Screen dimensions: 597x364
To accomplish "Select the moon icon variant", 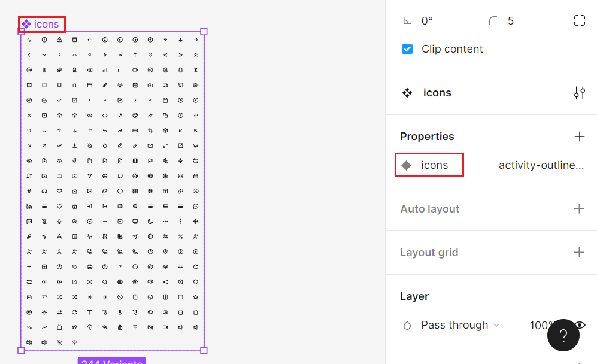I will [x=150, y=222].
